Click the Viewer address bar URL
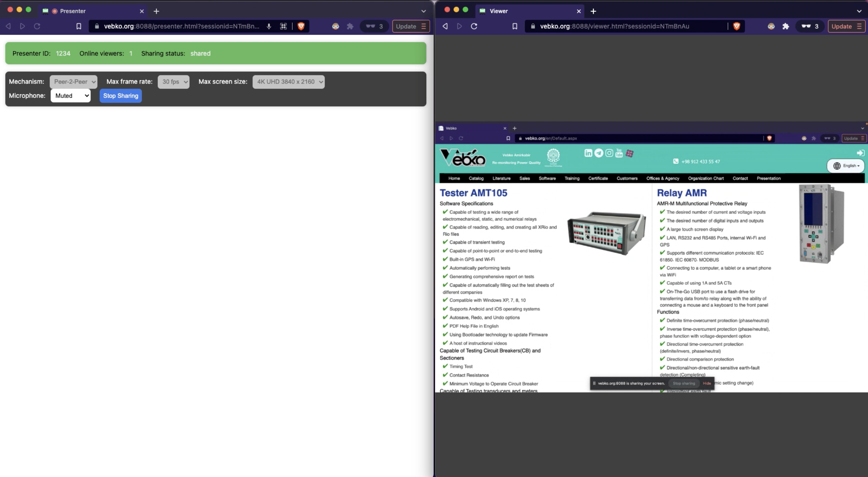 [x=614, y=26]
